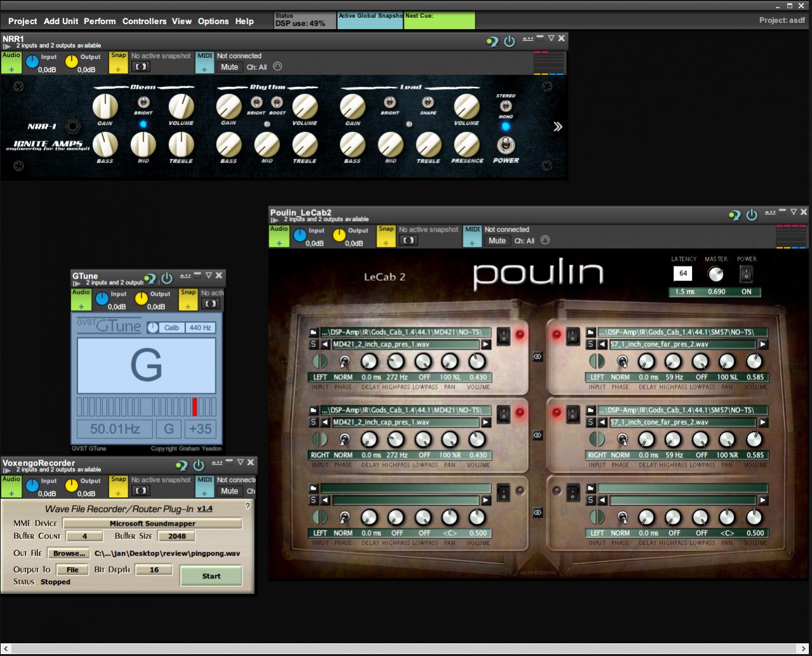
Task: Click the NRR1 Audio plus block
Action: [11, 62]
